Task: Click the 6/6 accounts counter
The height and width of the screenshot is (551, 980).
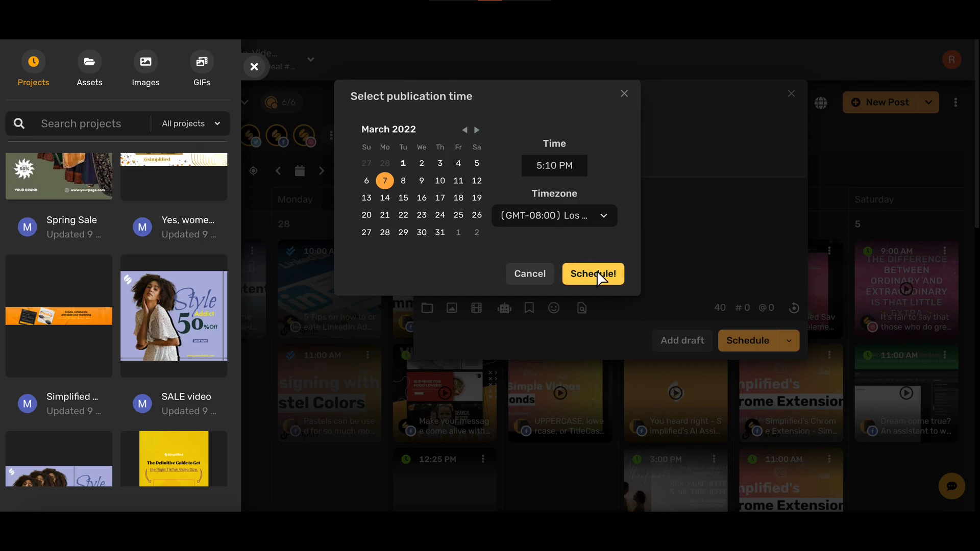Action: click(x=281, y=103)
